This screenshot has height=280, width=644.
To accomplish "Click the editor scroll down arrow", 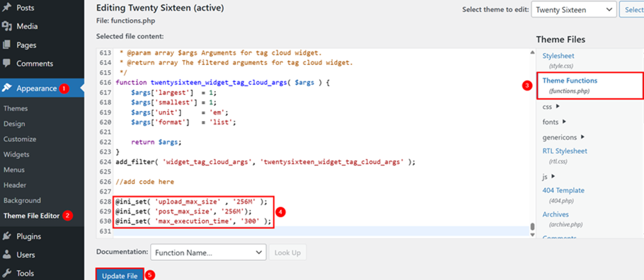I will (532, 235).
